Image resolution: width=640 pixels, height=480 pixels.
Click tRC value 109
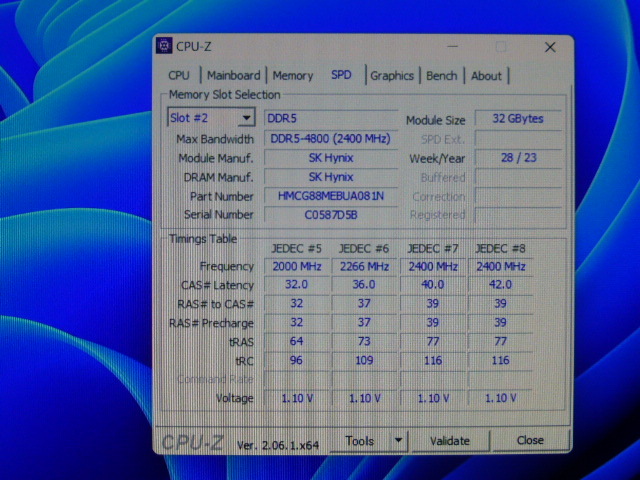[x=364, y=360]
